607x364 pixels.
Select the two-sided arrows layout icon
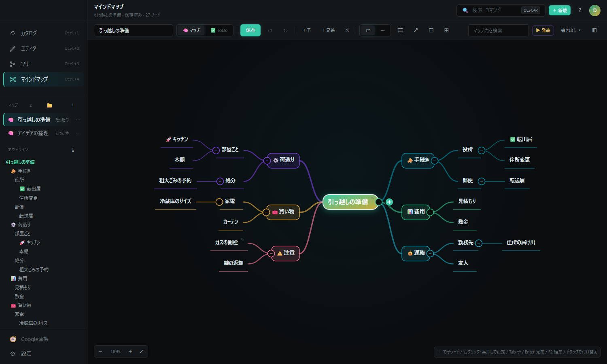pyautogui.click(x=368, y=30)
